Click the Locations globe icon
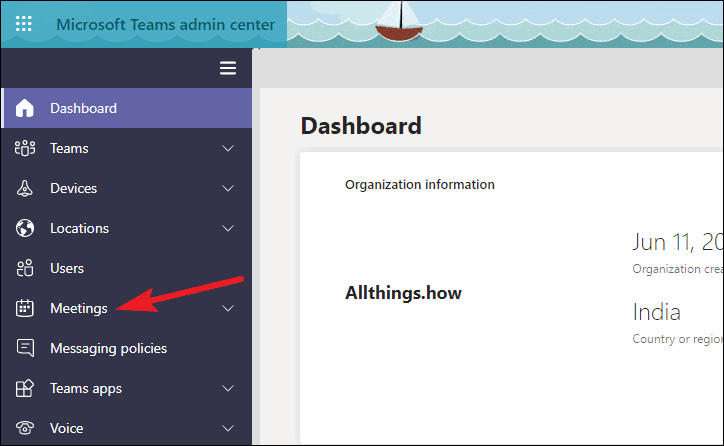 (x=24, y=228)
